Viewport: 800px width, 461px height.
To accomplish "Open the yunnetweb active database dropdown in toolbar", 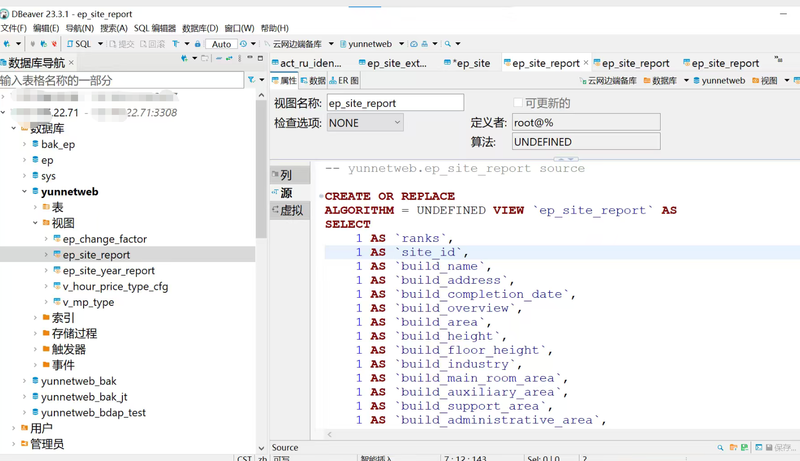I will tap(371, 44).
